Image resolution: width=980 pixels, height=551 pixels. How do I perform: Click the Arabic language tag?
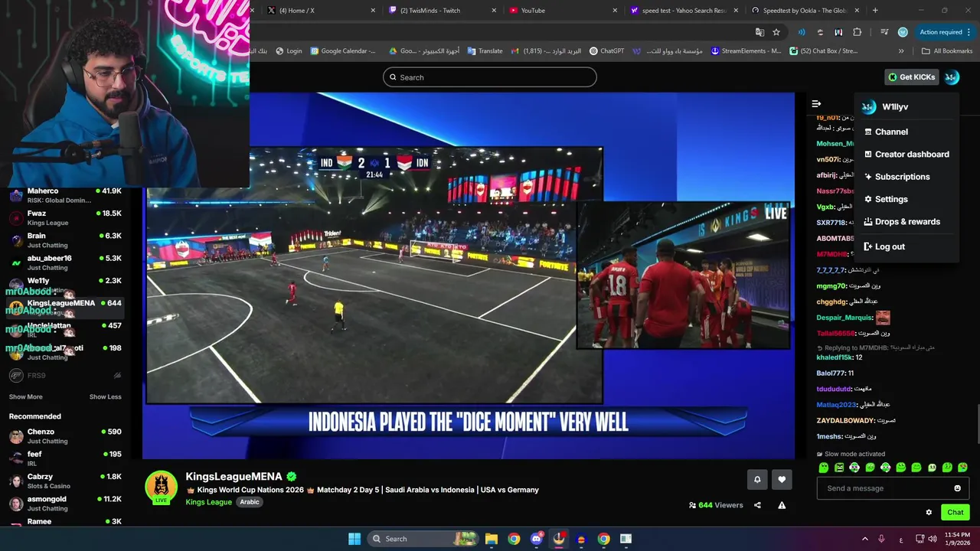pos(250,502)
